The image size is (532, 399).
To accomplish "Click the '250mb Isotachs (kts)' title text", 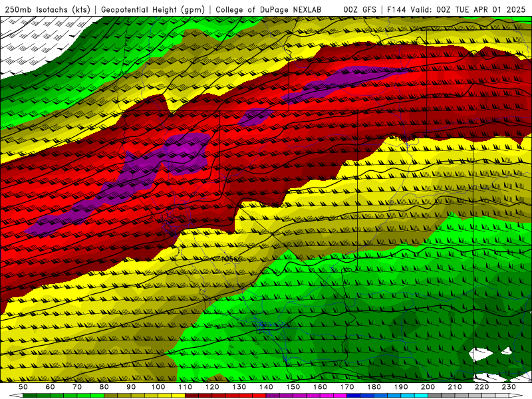I will click(47, 10).
